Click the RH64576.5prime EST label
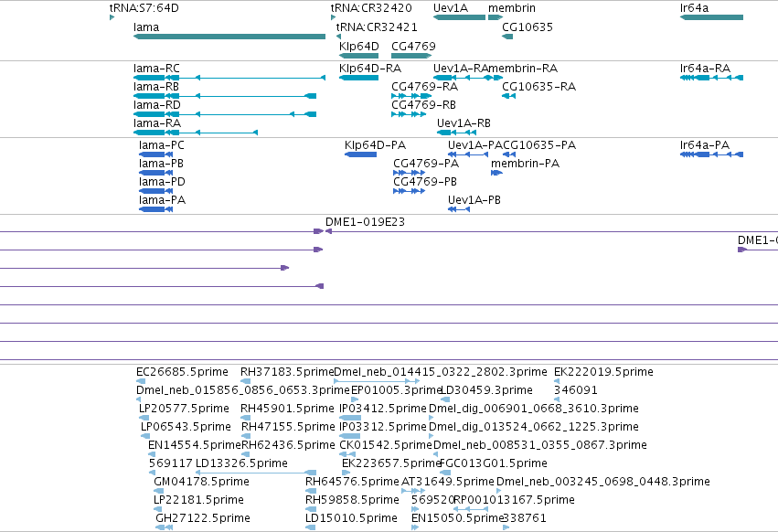Screen dimensions: 778x532 point(352,482)
